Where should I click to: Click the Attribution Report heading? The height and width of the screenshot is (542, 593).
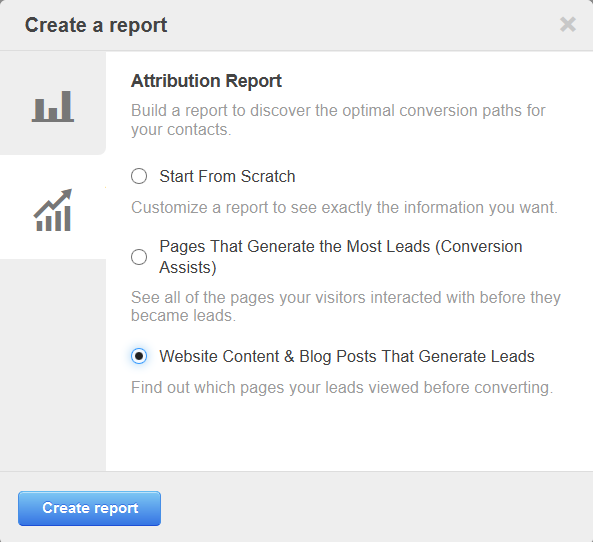pyautogui.click(x=206, y=81)
